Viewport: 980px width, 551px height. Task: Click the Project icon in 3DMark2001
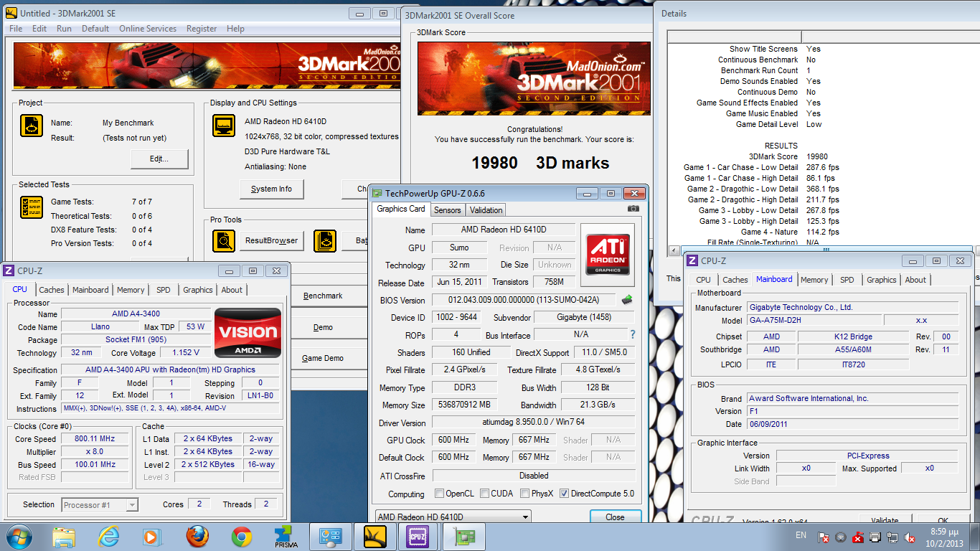pyautogui.click(x=32, y=126)
